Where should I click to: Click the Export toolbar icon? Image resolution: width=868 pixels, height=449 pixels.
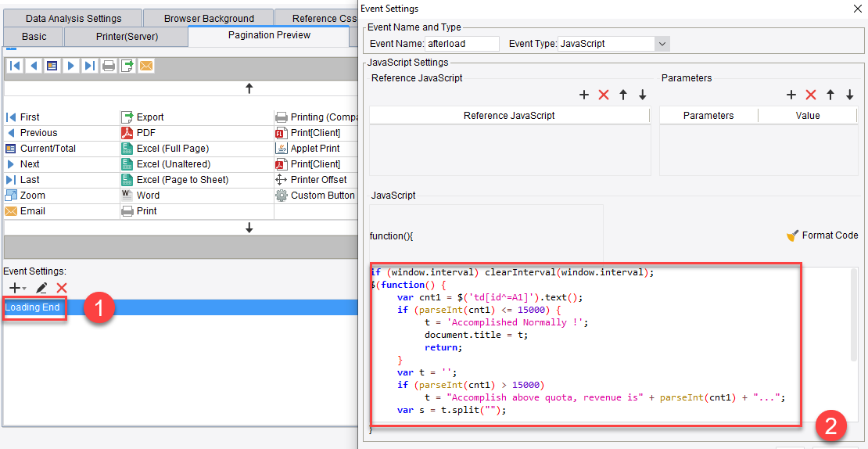tap(127, 66)
